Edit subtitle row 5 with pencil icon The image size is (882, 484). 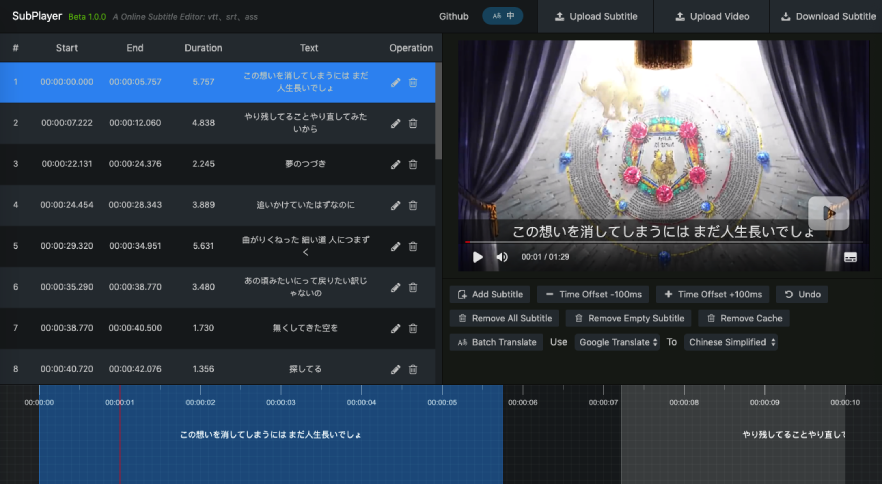(x=395, y=247)
